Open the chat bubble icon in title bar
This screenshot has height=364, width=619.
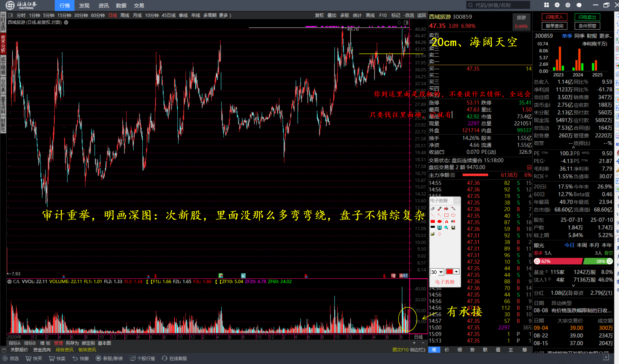(x=579, y=5)
